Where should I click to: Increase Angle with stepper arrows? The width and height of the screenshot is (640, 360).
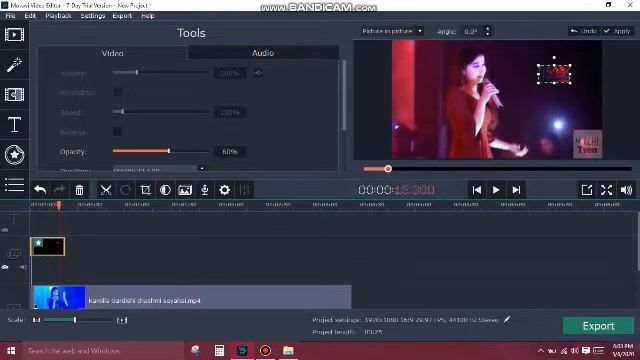[487, 29]
